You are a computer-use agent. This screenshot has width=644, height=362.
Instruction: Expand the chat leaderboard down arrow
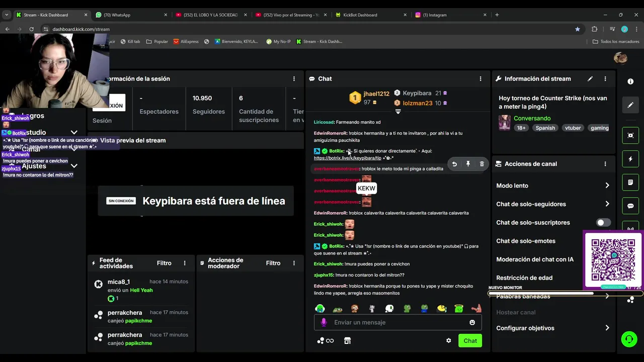coord(398,112)
